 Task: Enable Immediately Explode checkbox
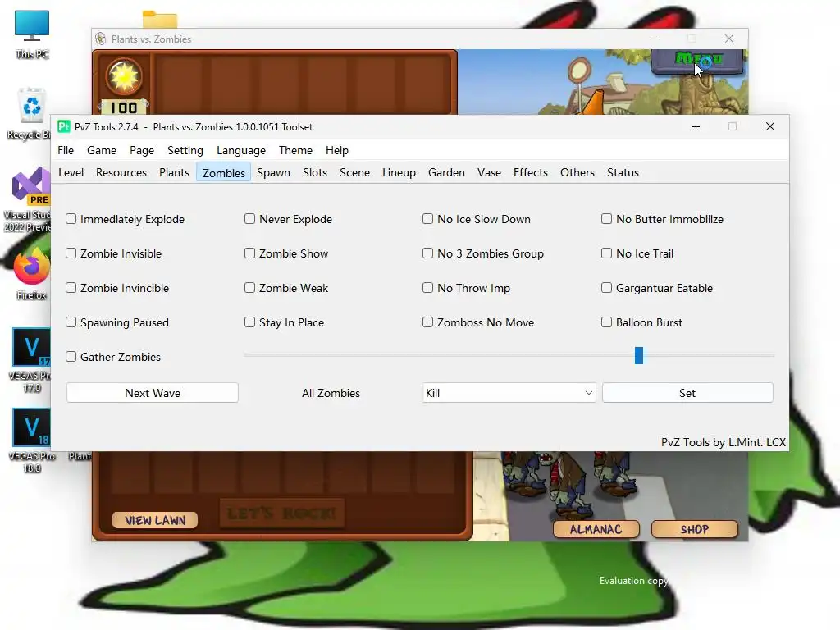(71, 218)
